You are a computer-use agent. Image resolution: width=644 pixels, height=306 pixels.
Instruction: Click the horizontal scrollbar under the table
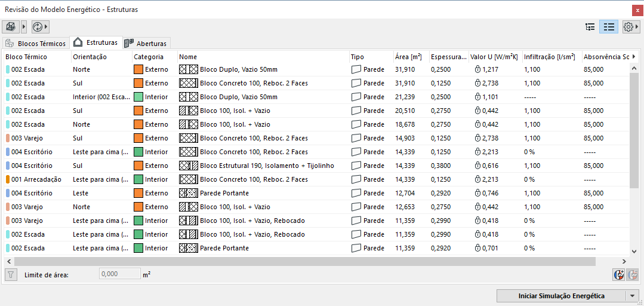click(x=304, y=261)
